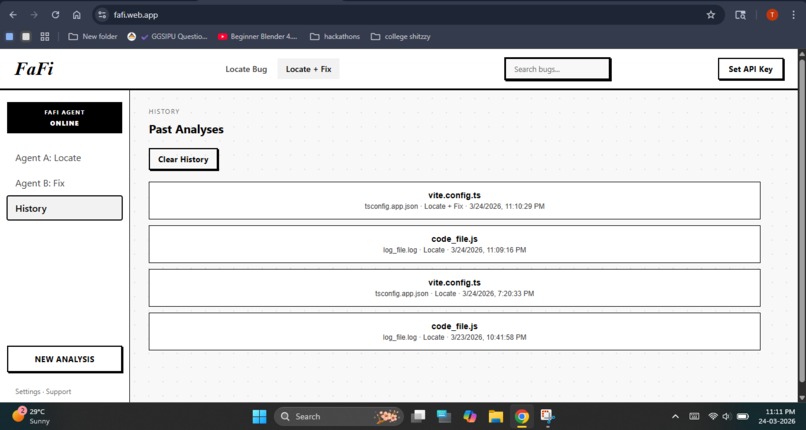The image size is (806, 430).
Task: Click the address bar URL fafi.web.app
Action: pos(136,15)
